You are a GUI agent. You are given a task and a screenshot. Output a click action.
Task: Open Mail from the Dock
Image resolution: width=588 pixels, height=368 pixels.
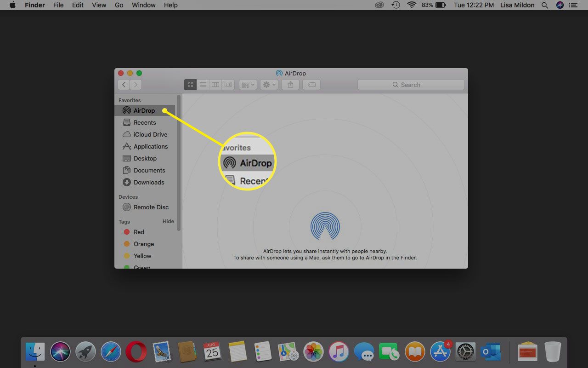click(x=161, y=352)
